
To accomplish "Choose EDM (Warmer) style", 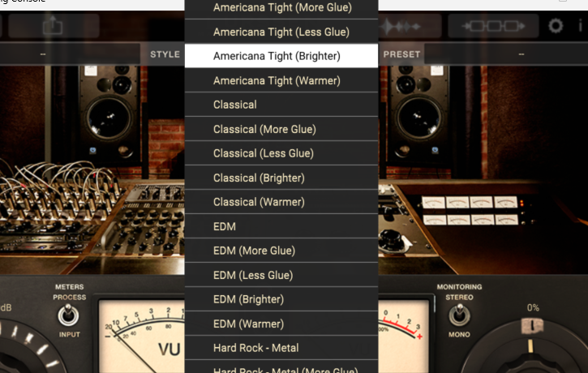I will pos(281,324).
